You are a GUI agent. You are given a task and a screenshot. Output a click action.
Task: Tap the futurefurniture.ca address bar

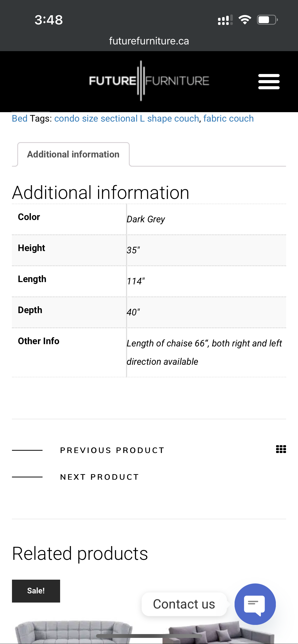tap(149, 41)
